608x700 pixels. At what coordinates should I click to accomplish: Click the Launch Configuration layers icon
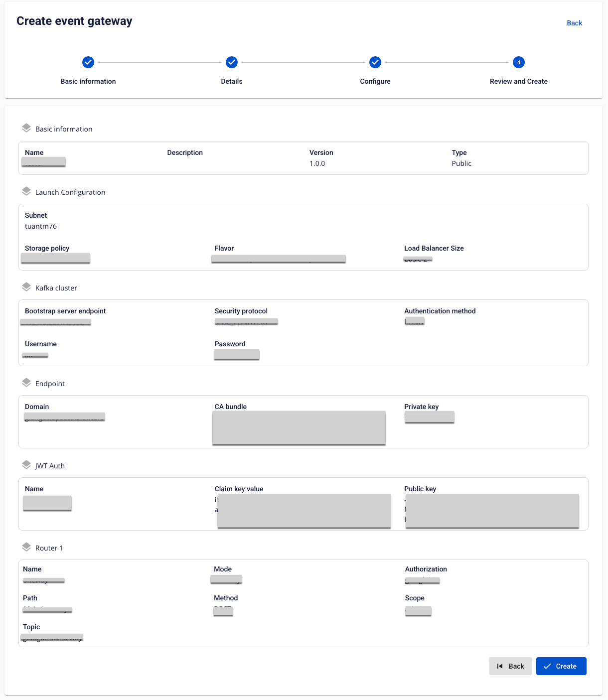pos(26,192)
